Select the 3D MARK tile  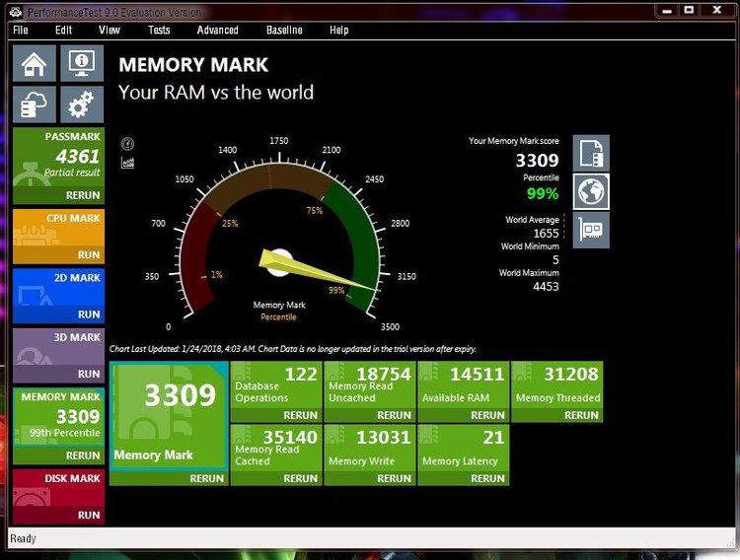coord(58,347)
